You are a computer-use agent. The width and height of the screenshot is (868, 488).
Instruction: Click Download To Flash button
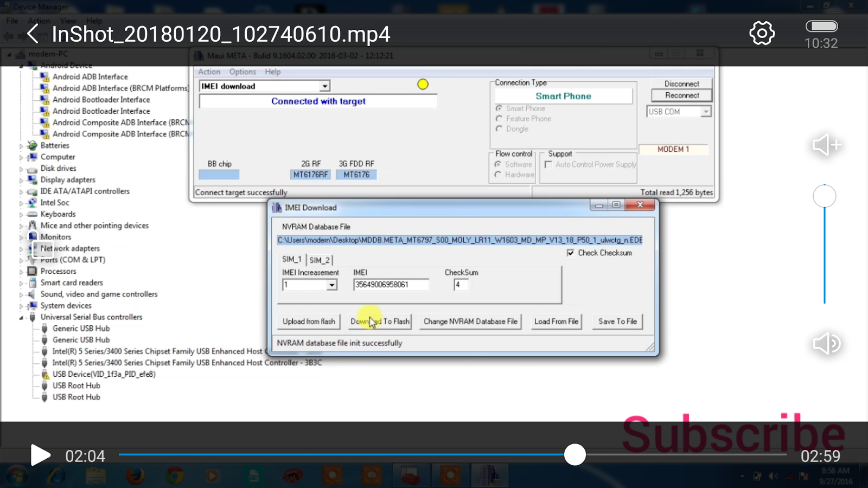point(380,322)
